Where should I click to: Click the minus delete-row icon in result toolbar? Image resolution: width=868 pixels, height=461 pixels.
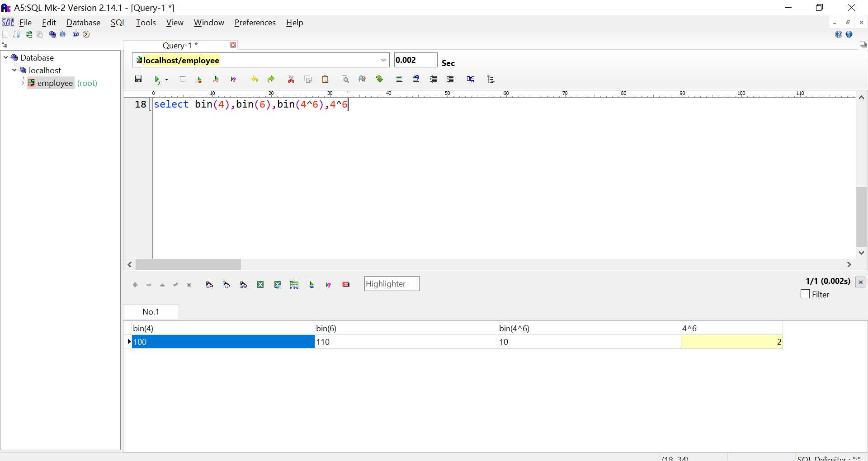click(149, 285)
